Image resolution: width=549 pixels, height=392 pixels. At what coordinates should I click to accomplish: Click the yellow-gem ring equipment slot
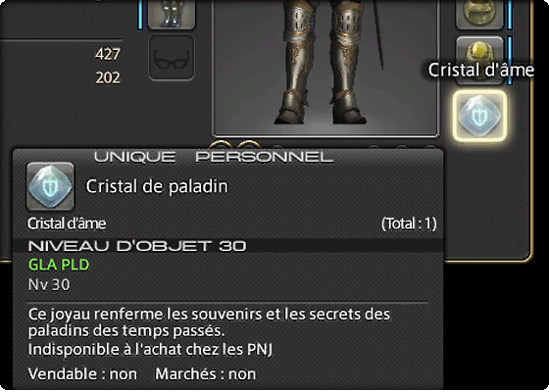coord(479,60)
